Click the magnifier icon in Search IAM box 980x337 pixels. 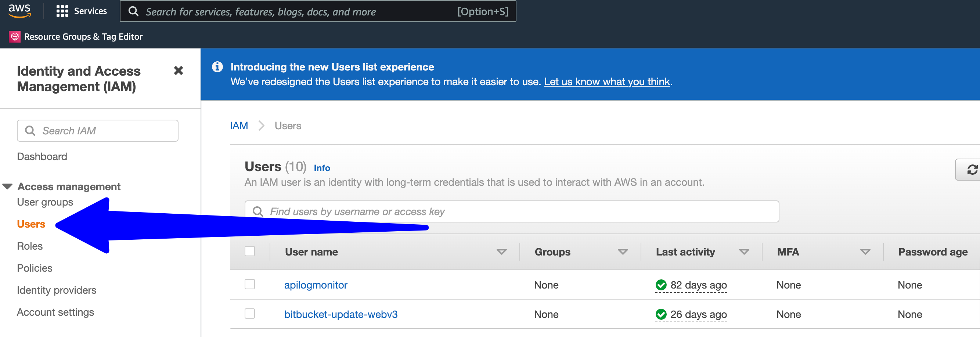pyautogui.click(x=30, y=131)
